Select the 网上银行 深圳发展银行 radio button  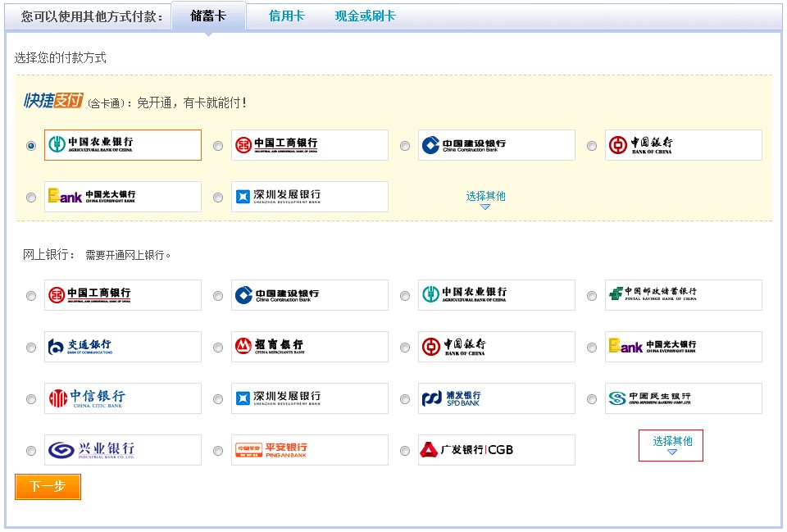tap(218, 399)
